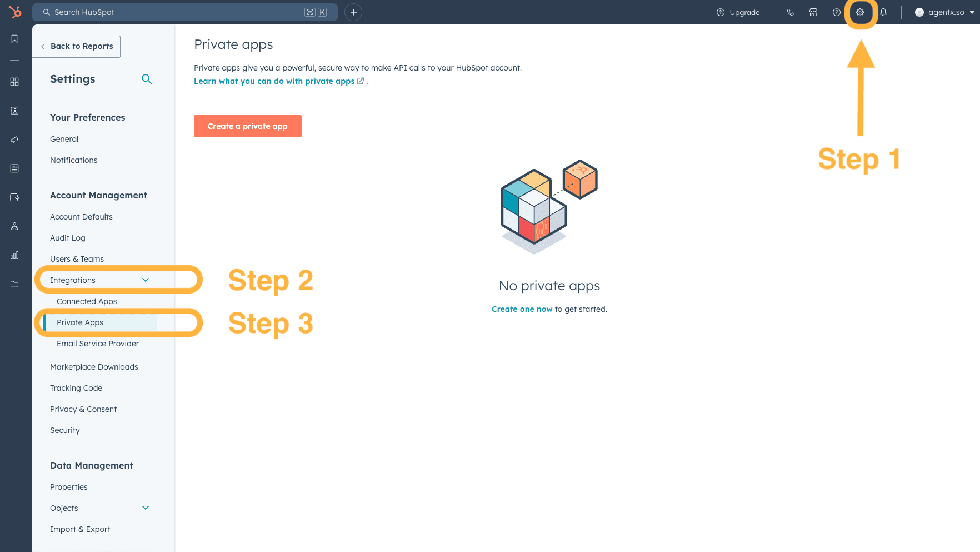Screen dimensions: 980x552
Task: Click the HubSpot sprocket logo
Action: (15, 12)
